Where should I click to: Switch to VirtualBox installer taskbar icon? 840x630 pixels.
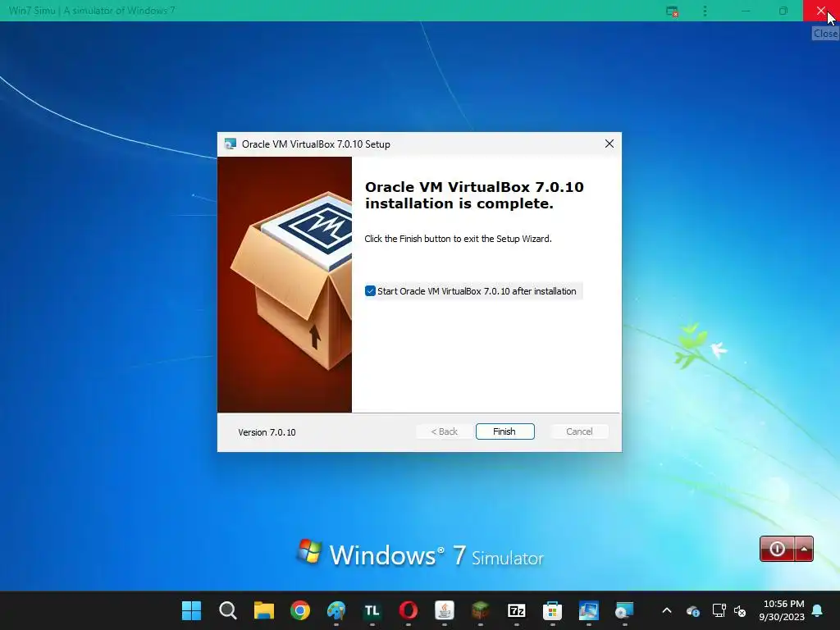point(624,610)
